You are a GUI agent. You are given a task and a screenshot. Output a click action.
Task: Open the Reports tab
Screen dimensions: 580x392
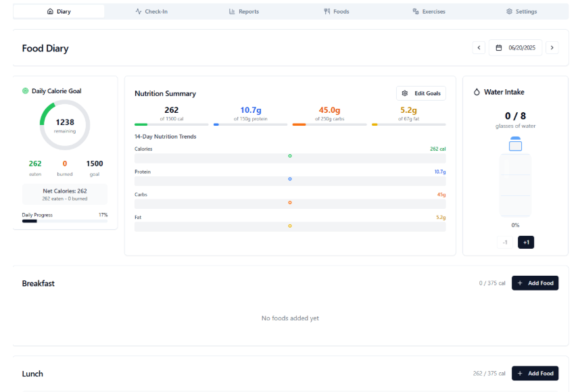[244, 11]
